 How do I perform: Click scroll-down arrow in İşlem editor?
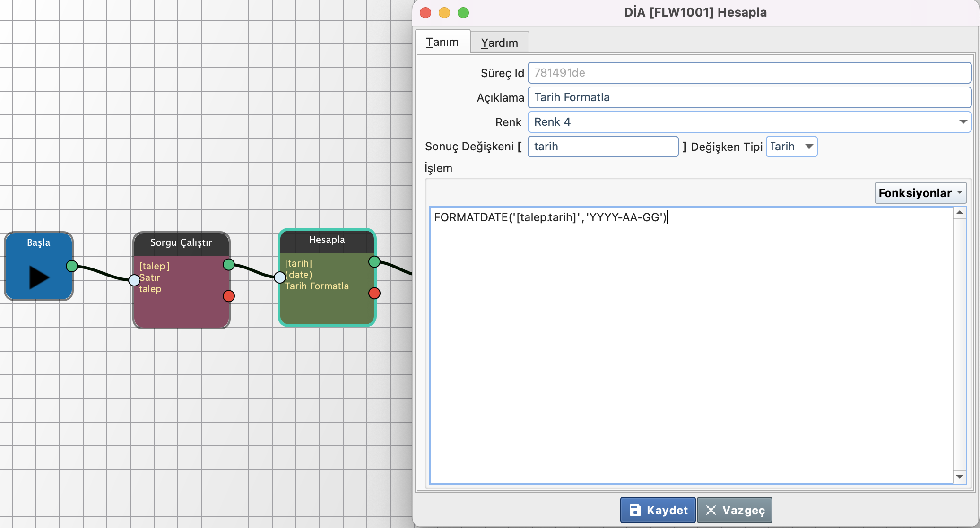click(x=960, y=476)
